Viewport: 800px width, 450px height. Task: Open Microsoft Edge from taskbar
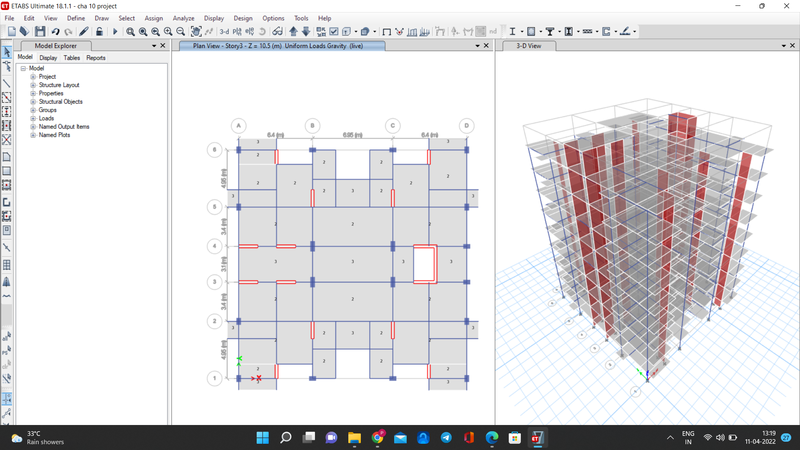492,438
